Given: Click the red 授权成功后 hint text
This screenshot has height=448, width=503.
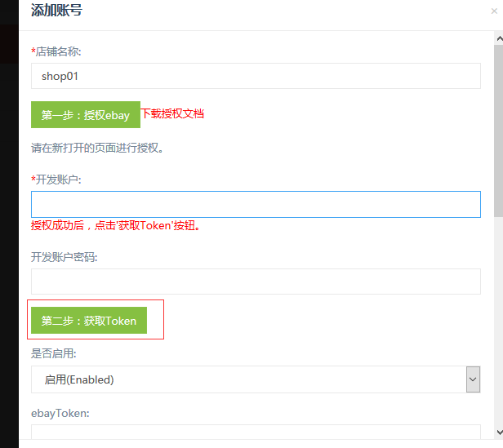Looking at the screenshot, I should (115, 225).
